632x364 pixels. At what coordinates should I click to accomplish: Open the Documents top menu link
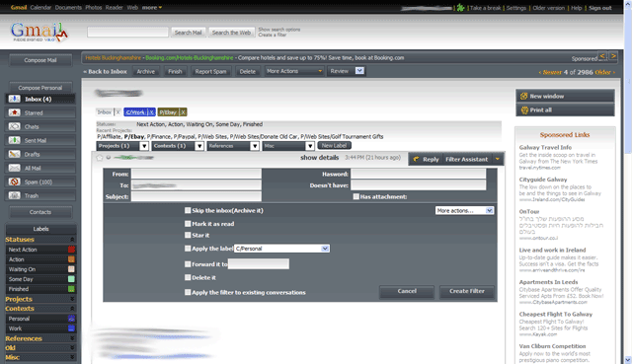[68, 8]
